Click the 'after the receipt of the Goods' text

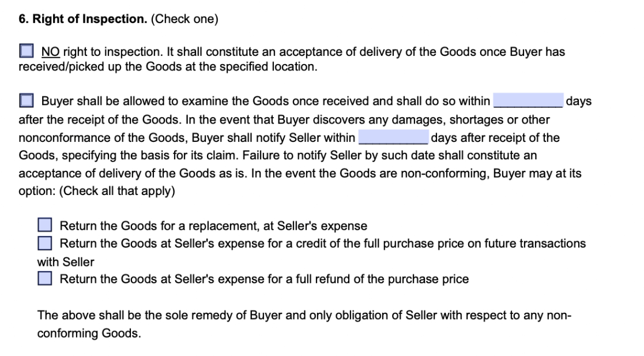[99, 119]
